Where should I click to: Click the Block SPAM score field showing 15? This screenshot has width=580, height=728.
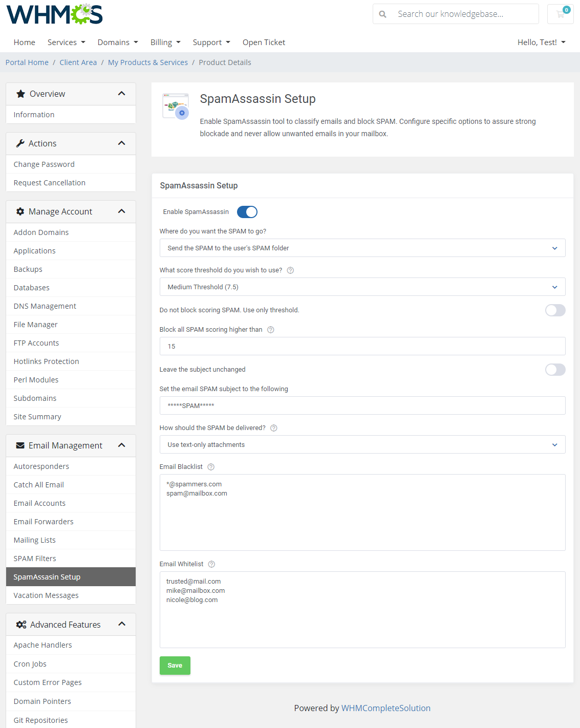362,346
